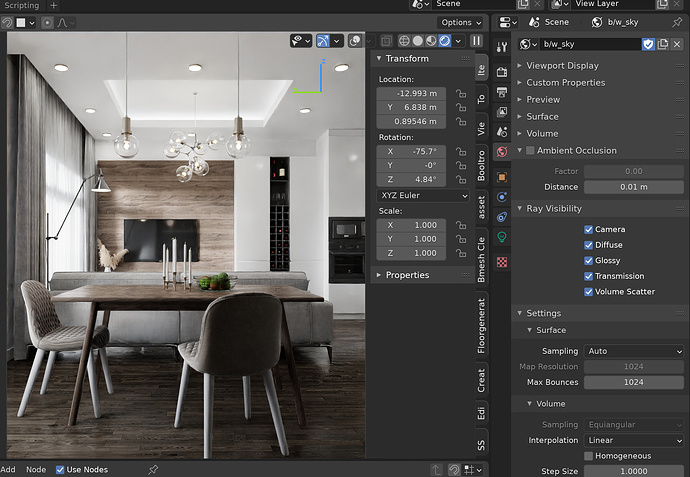
Task: Expand the Custom Properties panel
Action: [519, 83]
